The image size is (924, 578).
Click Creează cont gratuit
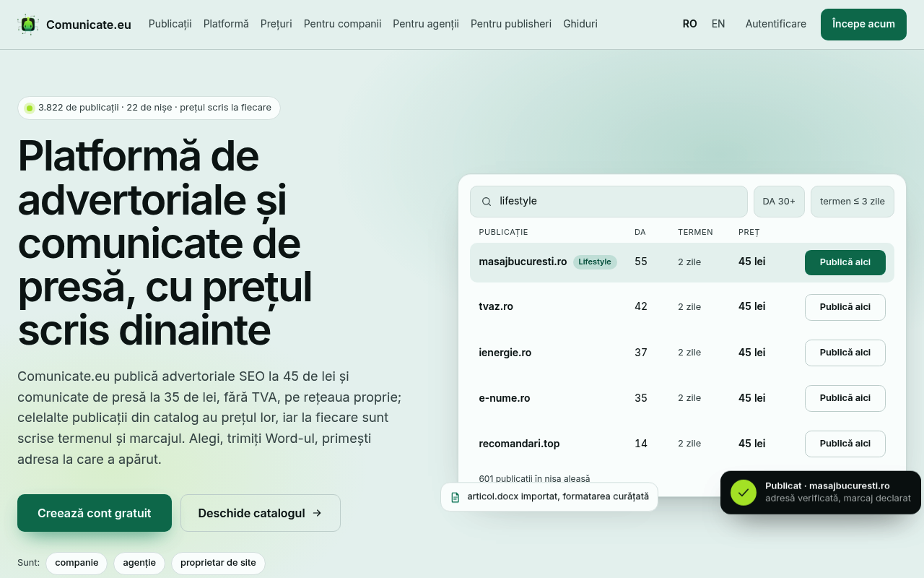(95, 513)
